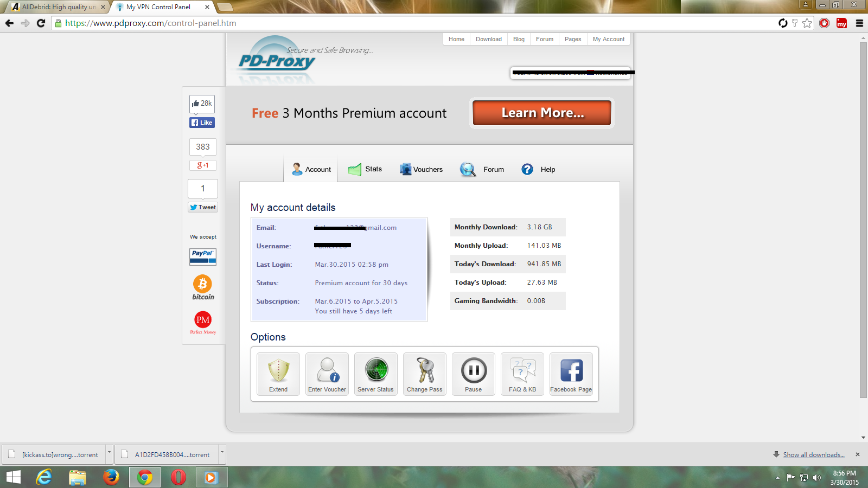Visit the Facebook Page option
The image size is (868, 488).
coord(571,374)
